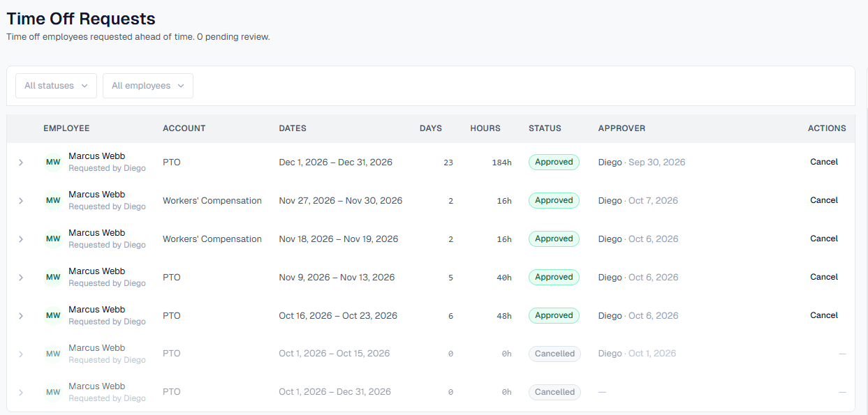868x415 pixels.
Task: Cancel the Nov 9 – Nov 13 PTO request
Action: (x=824, y=277)
